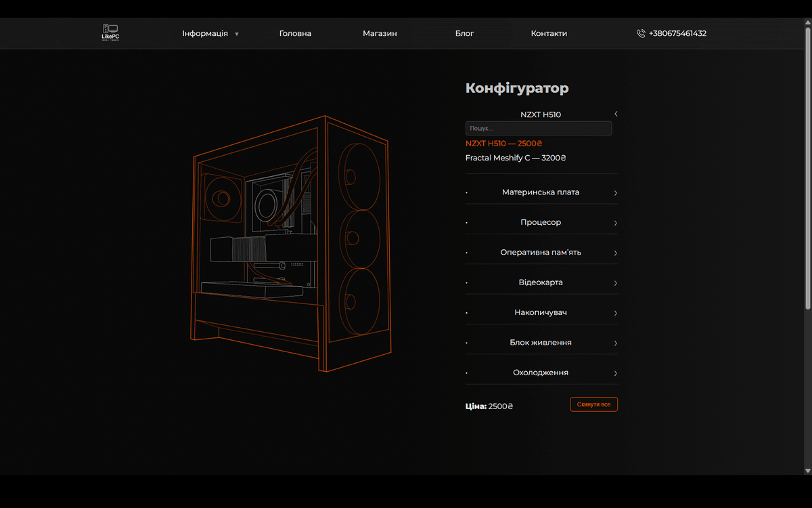The image size is (812, 508).
Task: Expand the Материнська плата section
Action: tap(541, 192)
